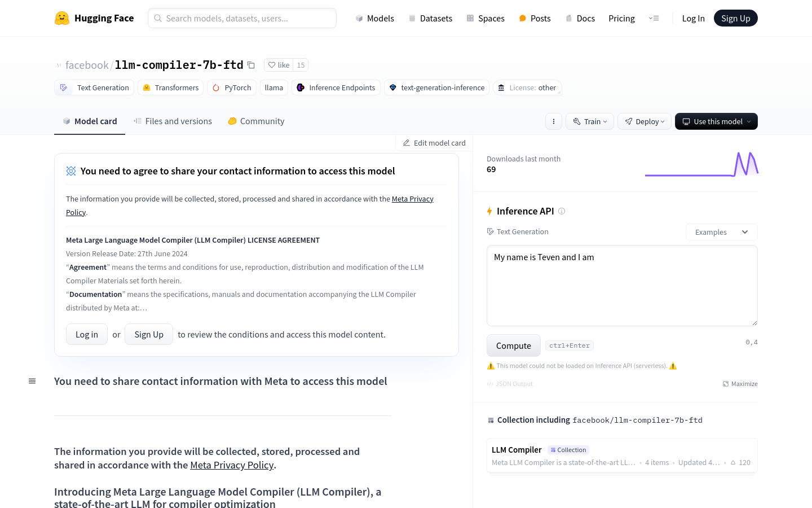Open the Examples dropdown

click(722, 232)
